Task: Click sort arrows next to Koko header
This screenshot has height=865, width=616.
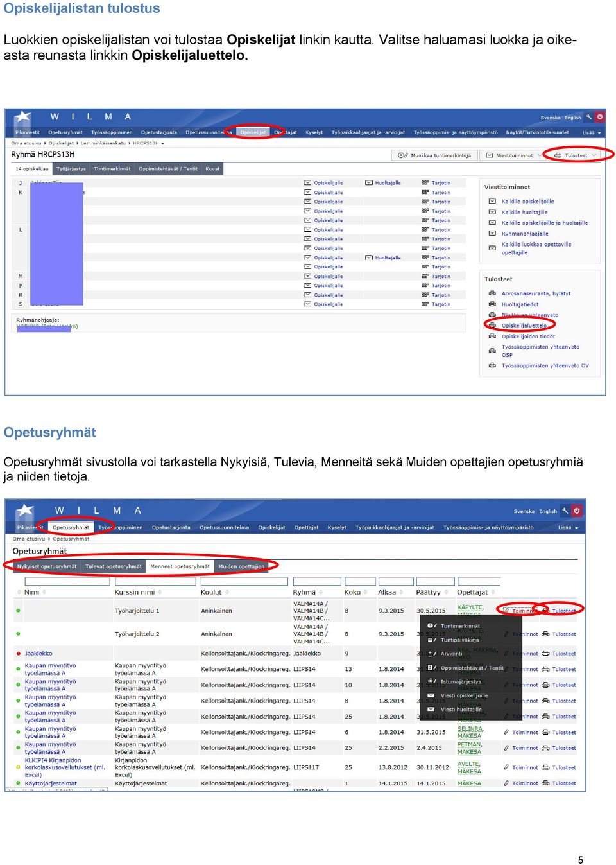Action: coord(366,592)
